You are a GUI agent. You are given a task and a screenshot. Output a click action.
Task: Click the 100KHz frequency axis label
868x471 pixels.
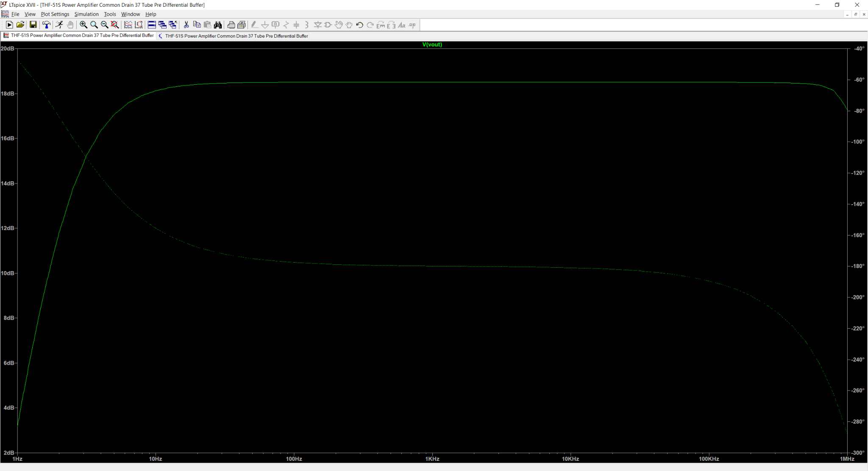[709, 459]
